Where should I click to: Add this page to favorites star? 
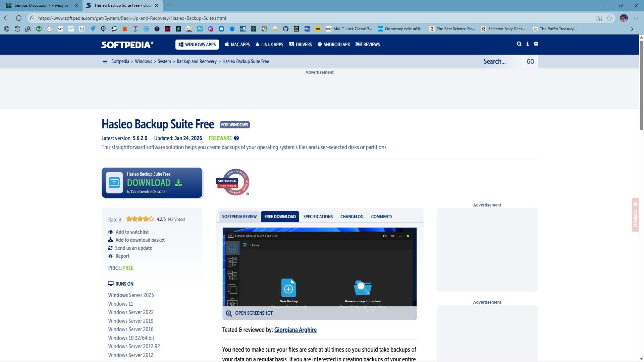pos(609,18)
